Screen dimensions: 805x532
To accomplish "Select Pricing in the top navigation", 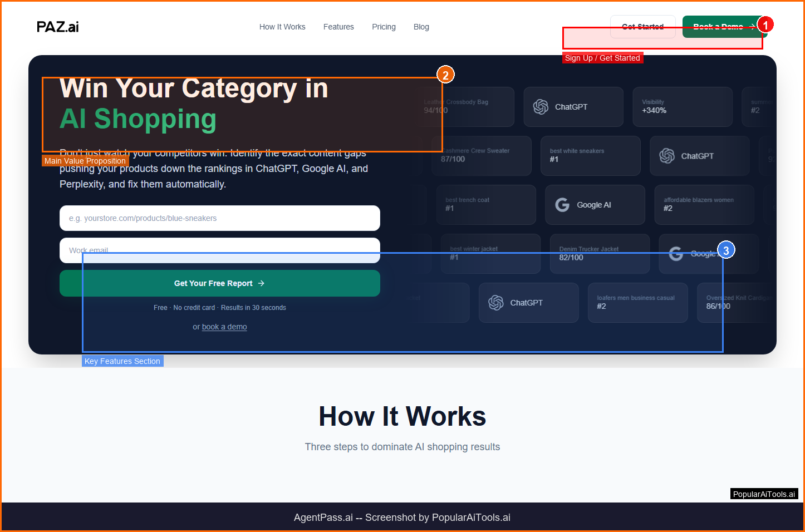I will click(x=384, y=27).
